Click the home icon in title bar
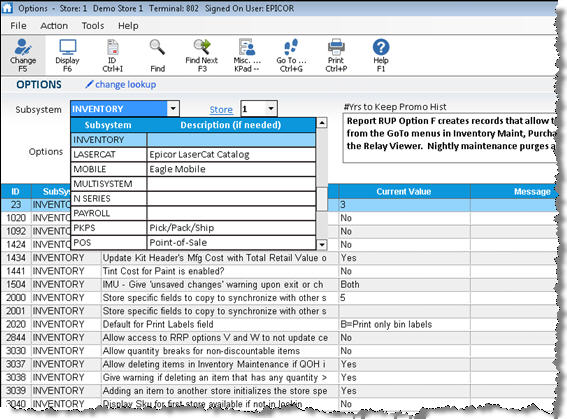The image size is (567, 419). pos(7,8)
